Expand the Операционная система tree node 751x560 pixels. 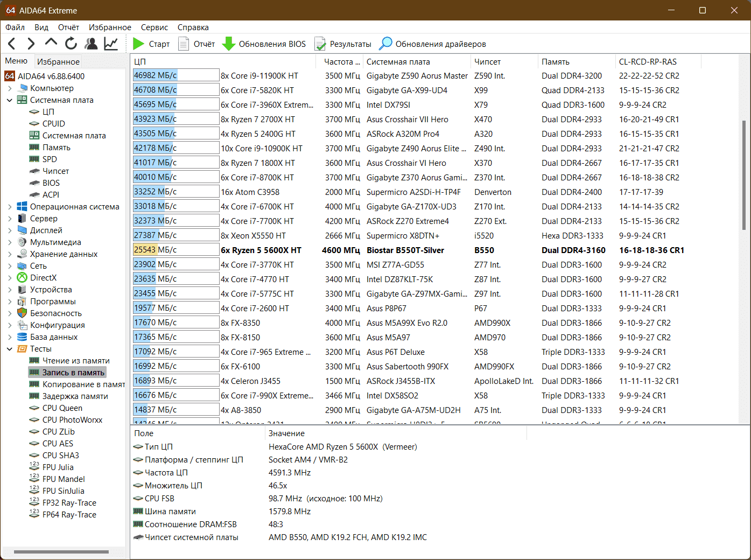tap(10, 207)
